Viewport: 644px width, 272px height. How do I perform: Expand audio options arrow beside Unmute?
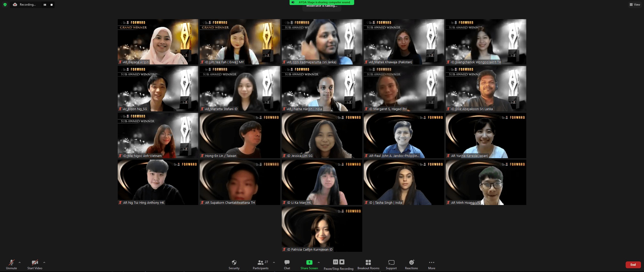pyautogui.click(x=20, y=262)
